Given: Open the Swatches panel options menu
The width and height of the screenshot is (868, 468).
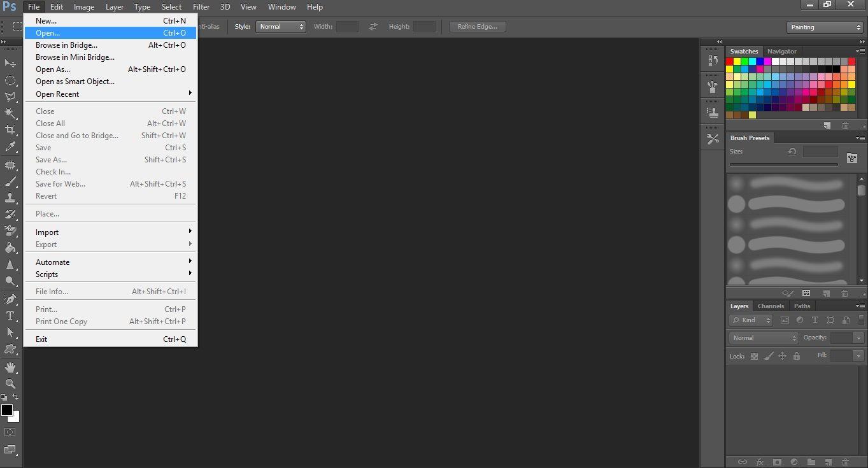Looking at the screenshot, I should point(860,51).
